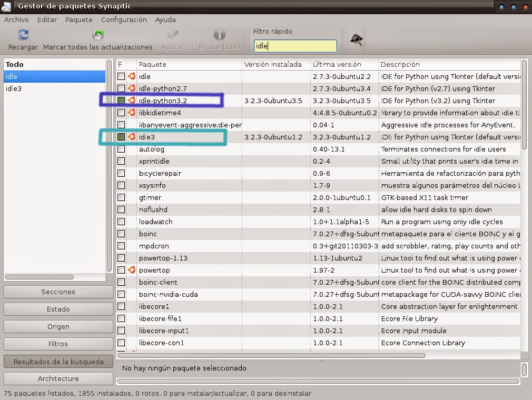Click the search binoculars icon
Screen dimensions: 532x400
tap(357, 38)
